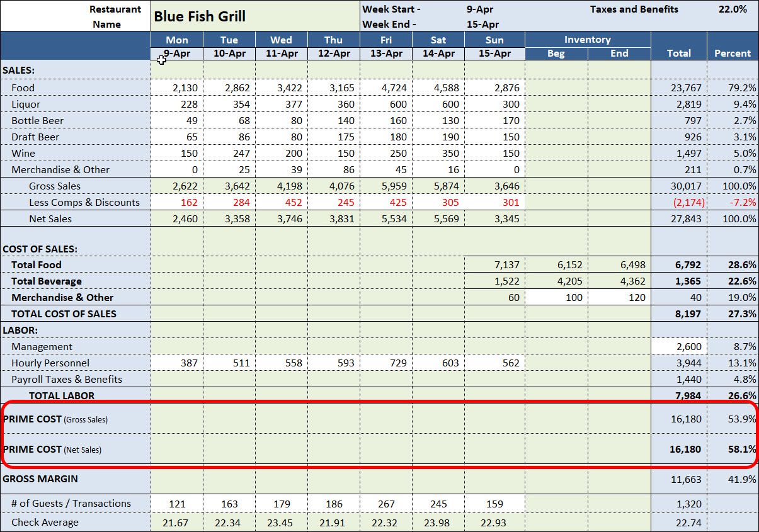
Task: Click the Total Beverage purchases cell 1,522
Action: pyautogui.click(x=494, y=281)
